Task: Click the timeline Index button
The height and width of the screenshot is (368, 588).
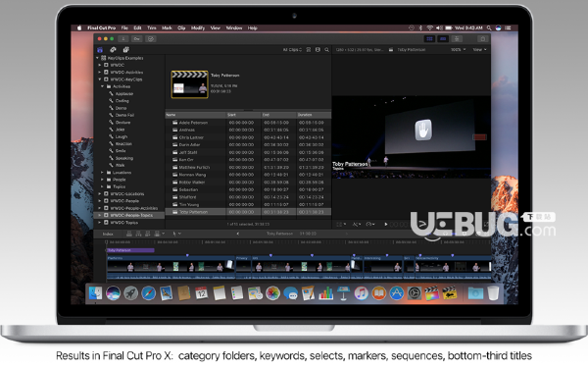Action: point(108,234)
